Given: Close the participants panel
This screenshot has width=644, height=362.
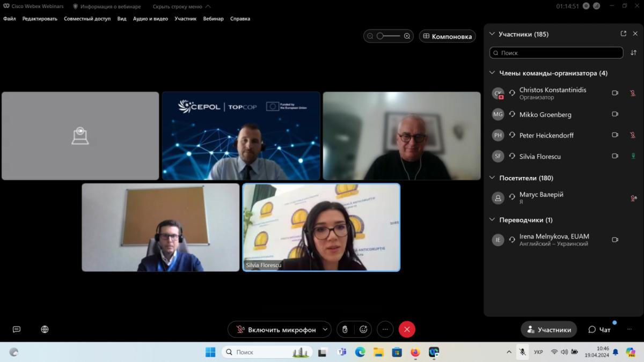Looking at the screenshot, I should click(x=635, y=34).
